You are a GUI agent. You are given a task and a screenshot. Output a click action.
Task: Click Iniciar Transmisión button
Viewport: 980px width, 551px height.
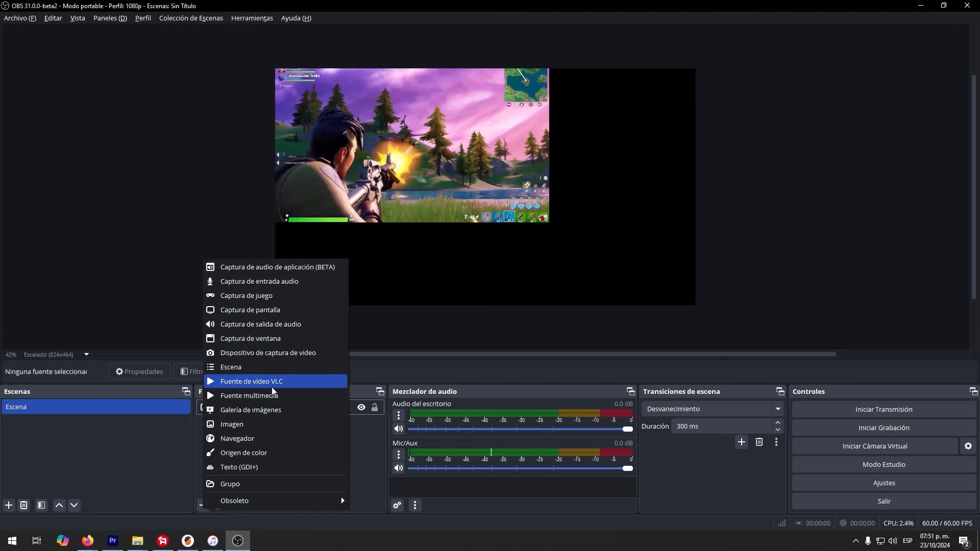tap(884, 409)
